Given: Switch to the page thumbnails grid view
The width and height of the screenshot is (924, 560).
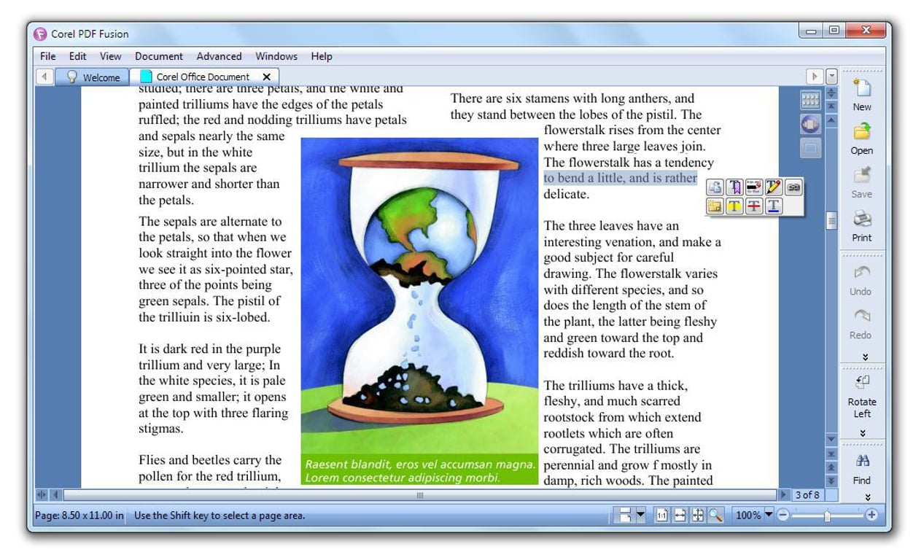Looking at the screenshot, I should coord(810,100).
